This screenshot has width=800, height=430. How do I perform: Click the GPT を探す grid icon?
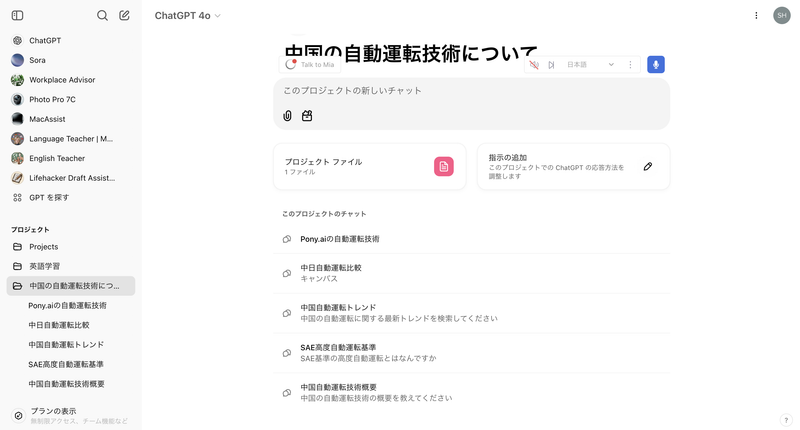click(x=17, y=197)
